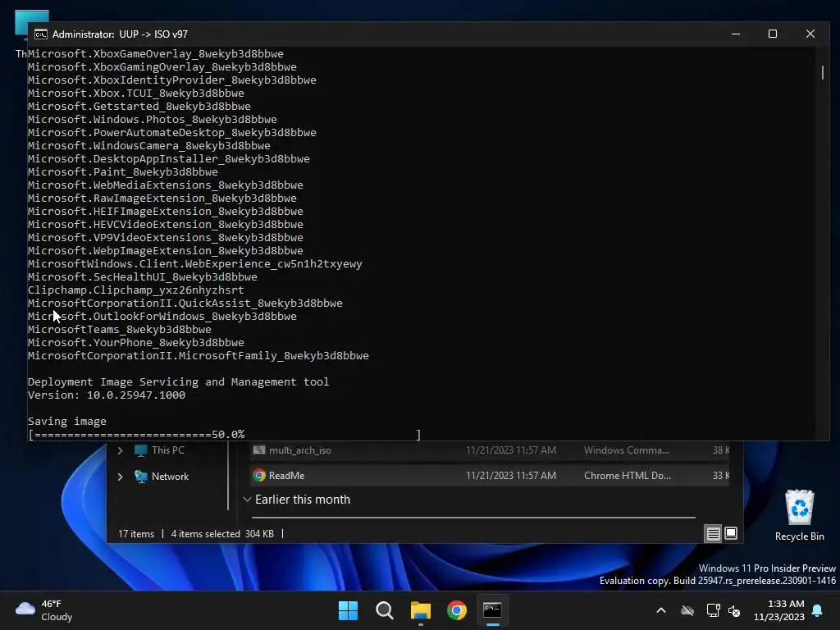Viewport: 840px width, 630px height.
Task: Launch Google Chrome from taskbar
Action: coord(456,610)
